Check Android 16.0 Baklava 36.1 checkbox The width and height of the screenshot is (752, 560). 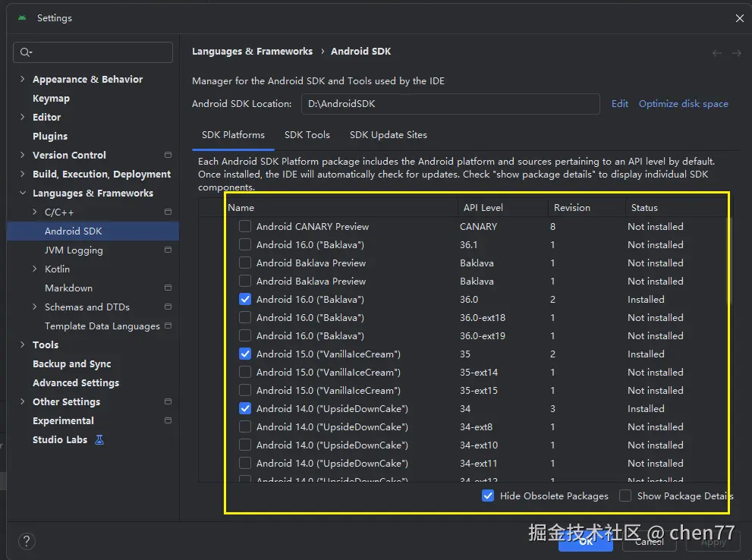point(245,244)
